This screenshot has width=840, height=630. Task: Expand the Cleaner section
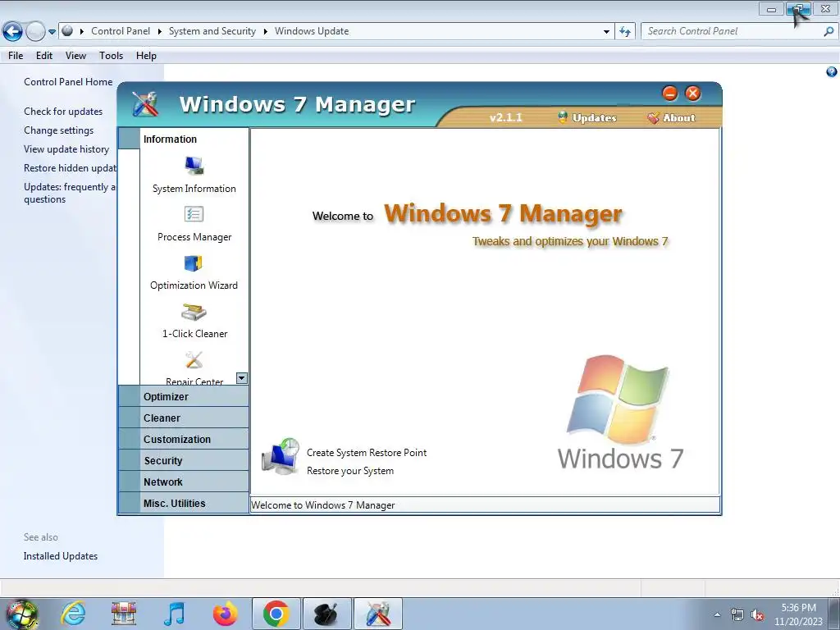coord(183,418)
